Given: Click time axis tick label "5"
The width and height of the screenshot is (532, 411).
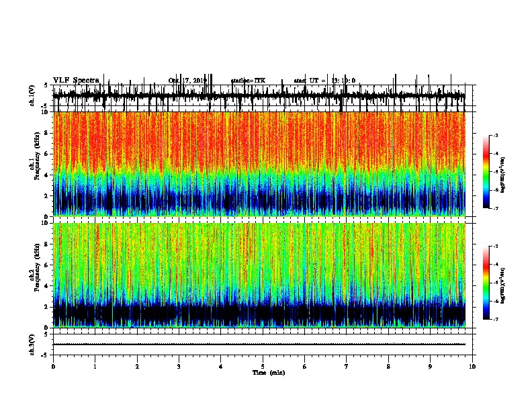Looking at the screenshot, I should 263,367.
